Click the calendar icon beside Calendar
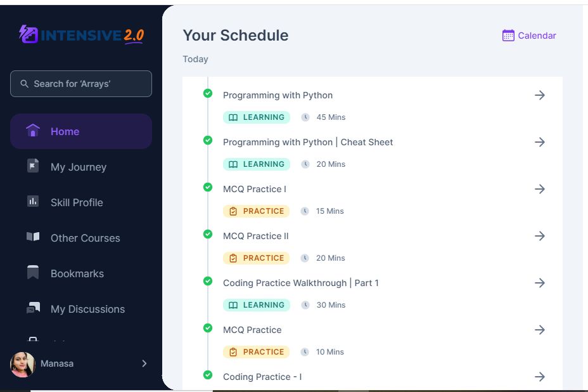588x392 pixels. (508, 36)
